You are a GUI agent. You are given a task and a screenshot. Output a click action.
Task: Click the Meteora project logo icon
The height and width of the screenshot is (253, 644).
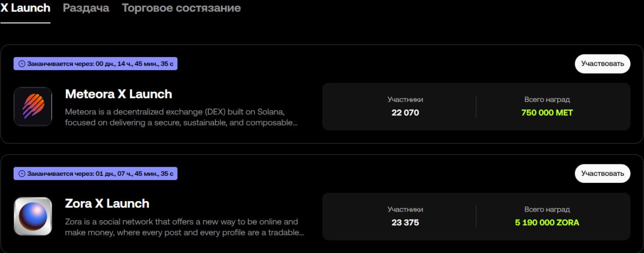(x=33, y=106)
